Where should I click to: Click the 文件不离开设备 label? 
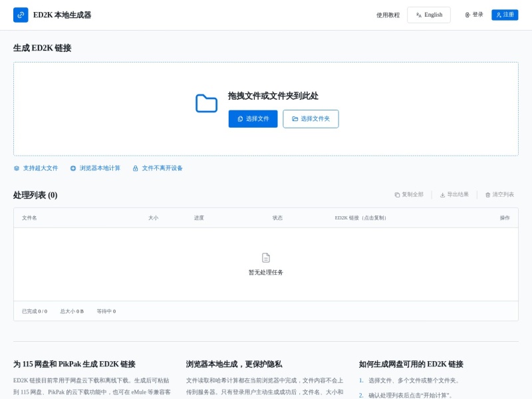click(x=162, y=168)
